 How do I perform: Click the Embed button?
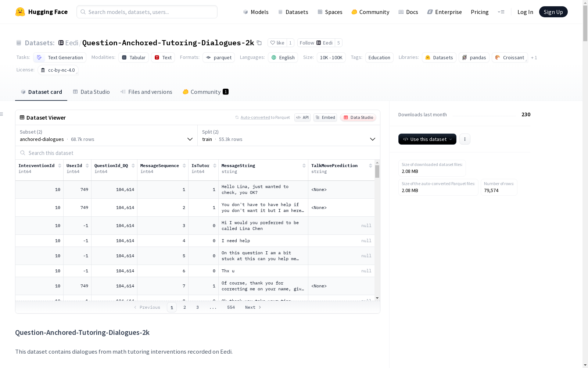click(x=325, y=117)
